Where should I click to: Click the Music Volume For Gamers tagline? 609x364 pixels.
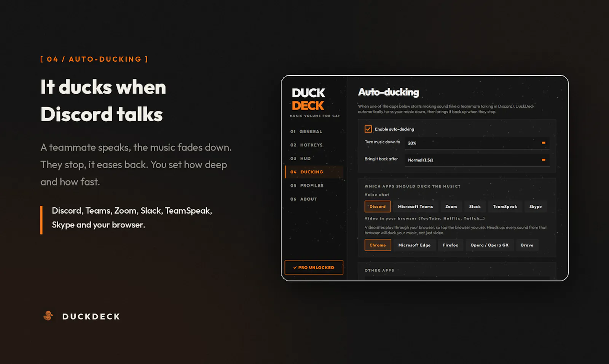[x=315, y=116]
